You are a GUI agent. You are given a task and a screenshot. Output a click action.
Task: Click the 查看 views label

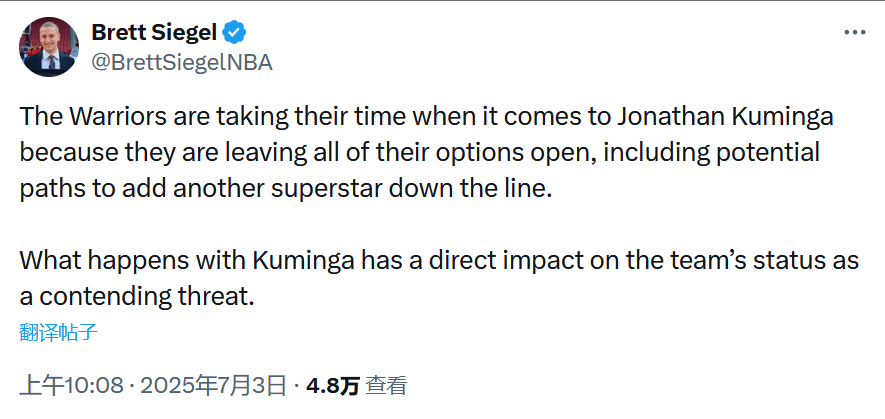coord(386,386)
